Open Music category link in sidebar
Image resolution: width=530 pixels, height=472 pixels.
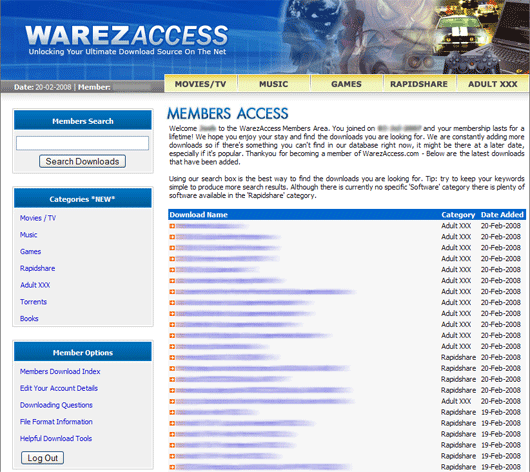click(28, 235)
